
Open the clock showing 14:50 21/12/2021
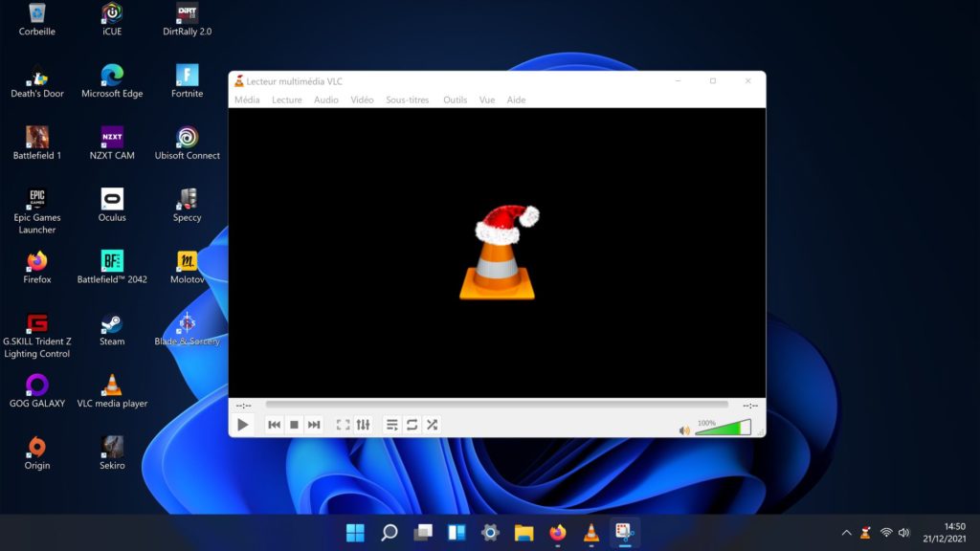[945, 532]
